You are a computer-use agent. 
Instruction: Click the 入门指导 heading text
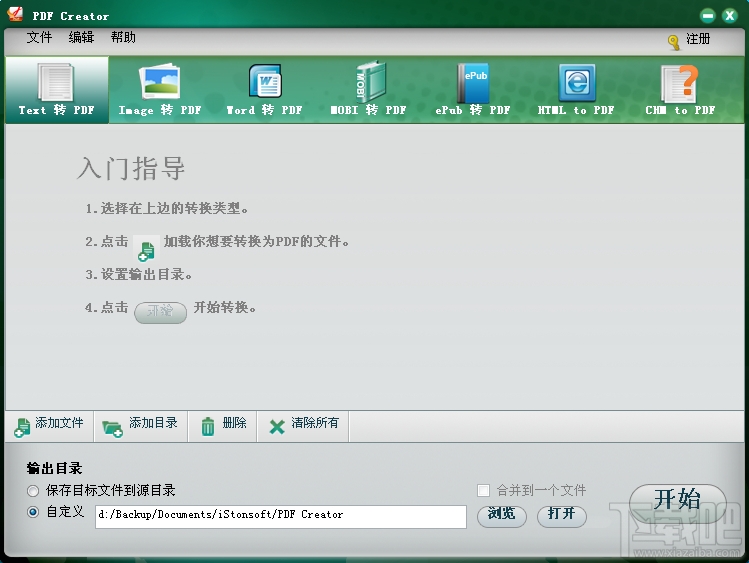(x=131, y=168)
